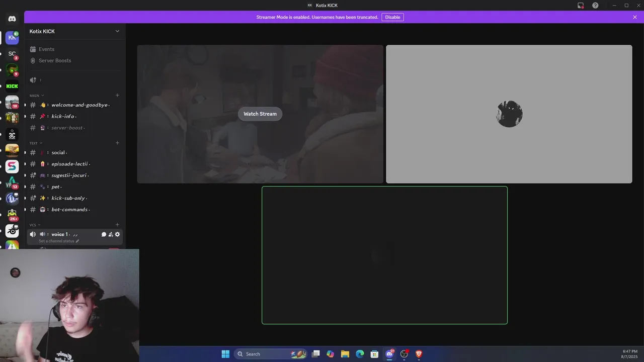
Task: Disable Streamer Mode via banner button
Action: point(392,17)
